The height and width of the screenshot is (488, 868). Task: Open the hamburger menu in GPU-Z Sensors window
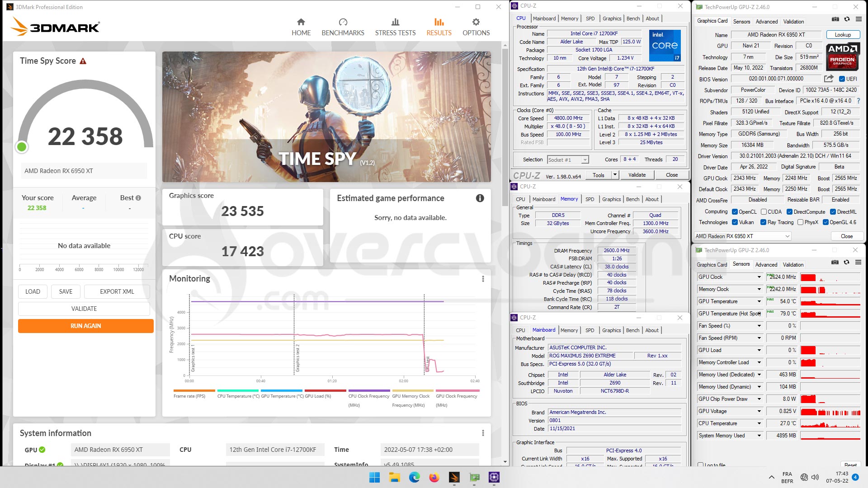click(x=858, y=262)
